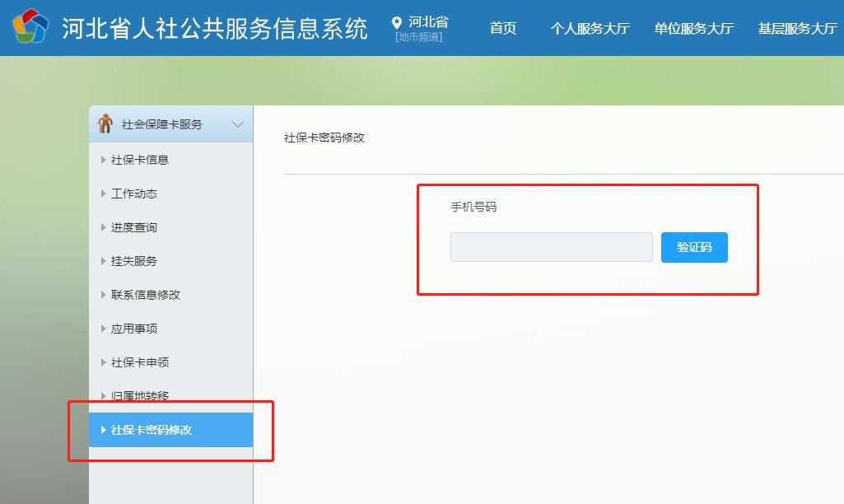The image size is (844, 504).
Task: Click the 河北省人社公共服务信息系统 title
Action: pyautogui.click(x=215, y=28)
